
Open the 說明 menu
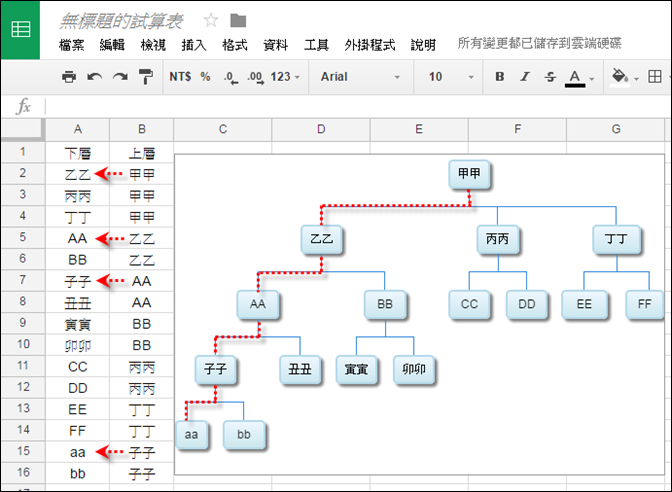(423, 45)
